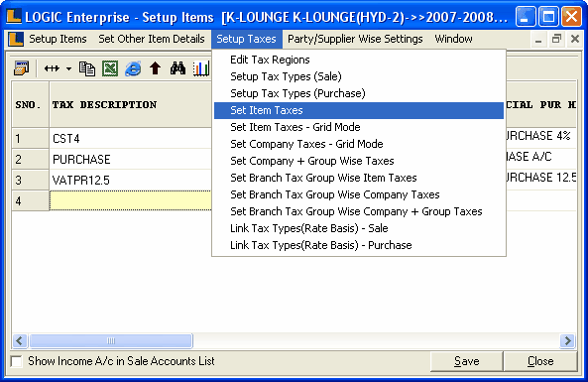Click the horizontal scrollbar thumb

pyautogui.click(x=111, y=340)
